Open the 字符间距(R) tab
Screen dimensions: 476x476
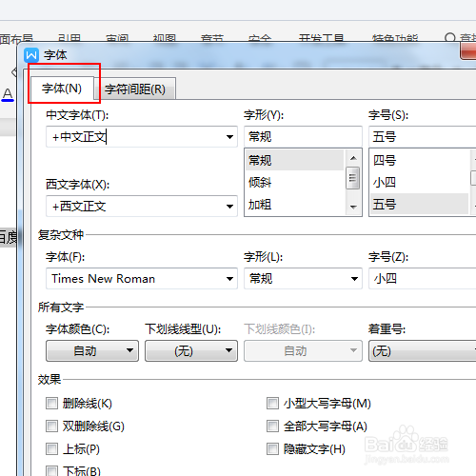(135, 89)
